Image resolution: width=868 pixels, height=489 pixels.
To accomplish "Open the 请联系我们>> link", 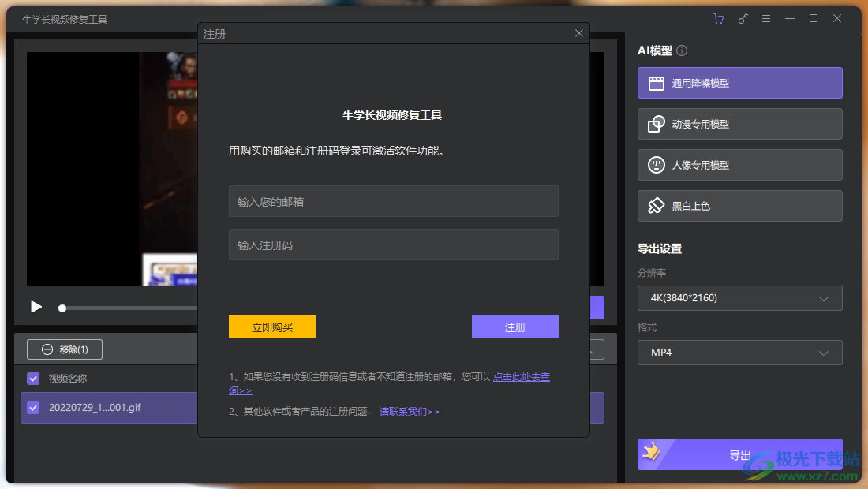I will pos(410,412).
